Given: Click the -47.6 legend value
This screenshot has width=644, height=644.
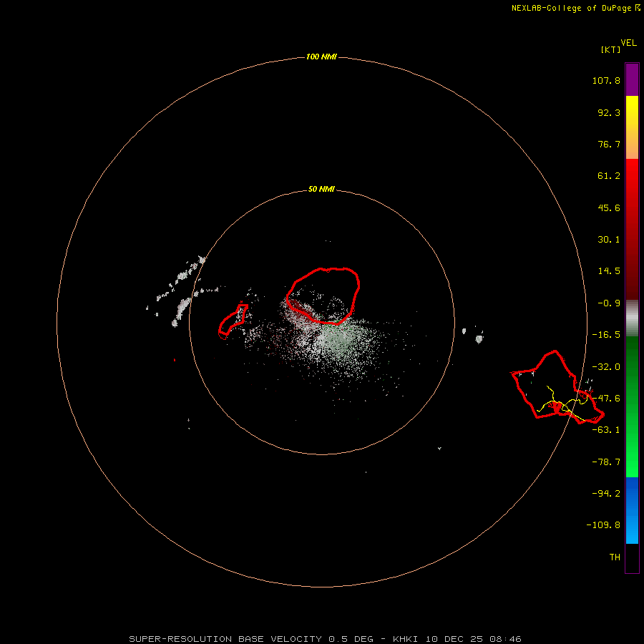Looking at the screenshot, I should point(606,399).
